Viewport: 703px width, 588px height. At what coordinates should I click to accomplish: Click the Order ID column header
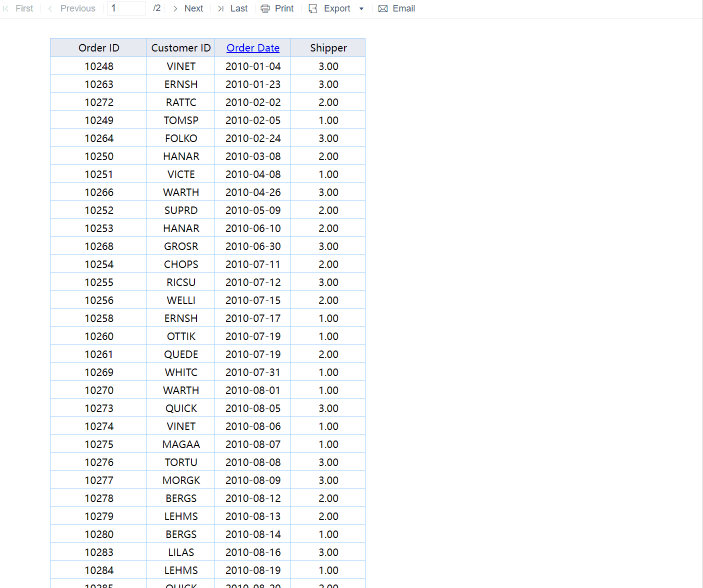(x=98, y=47)
